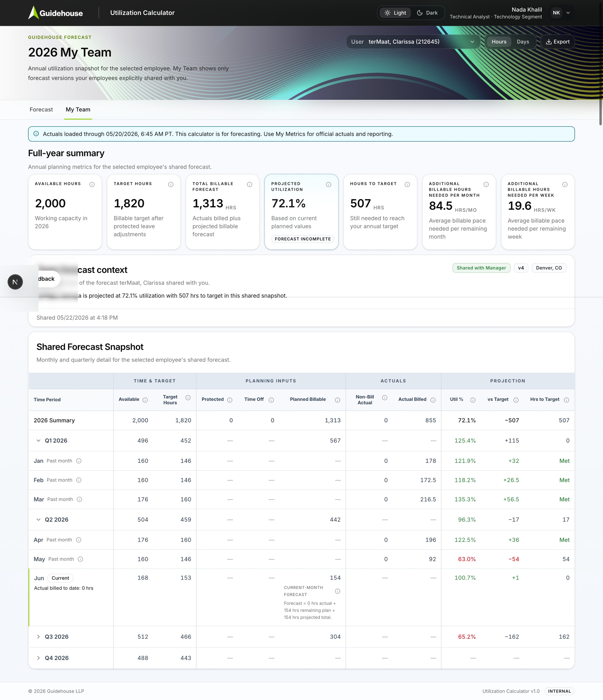Show info for Projected Utilization card
Screen dimensions: 603x700
(329, 185)
